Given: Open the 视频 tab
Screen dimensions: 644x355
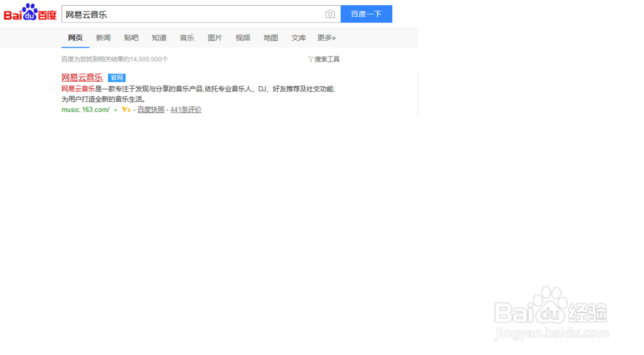Looking at the screenshot, I should (243, 38).
